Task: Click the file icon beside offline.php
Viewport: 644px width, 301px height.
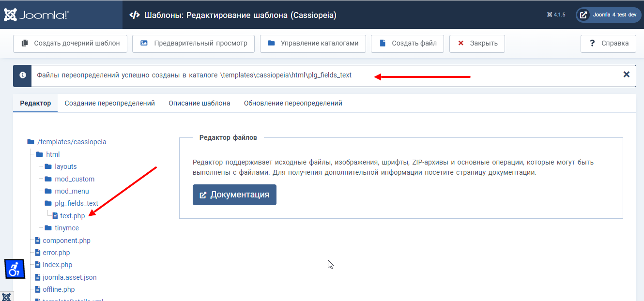Action: click(x=38, y=289)
